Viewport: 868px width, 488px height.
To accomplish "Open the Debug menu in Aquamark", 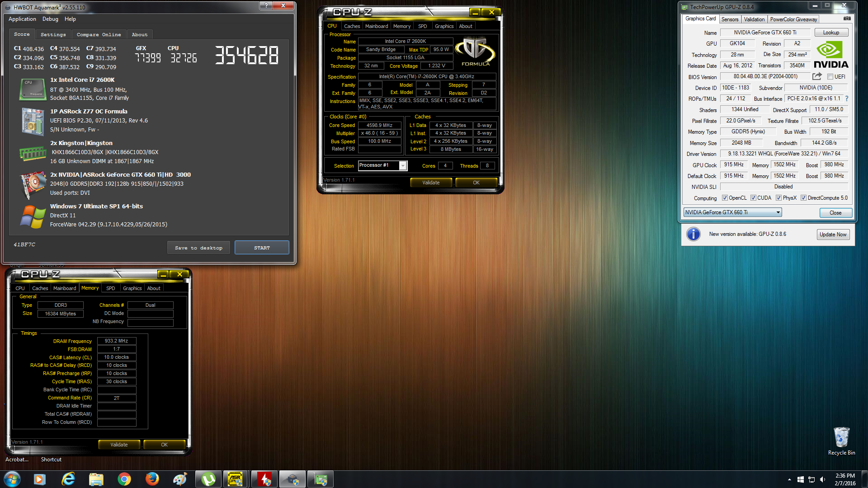I will tap(50, 19).
